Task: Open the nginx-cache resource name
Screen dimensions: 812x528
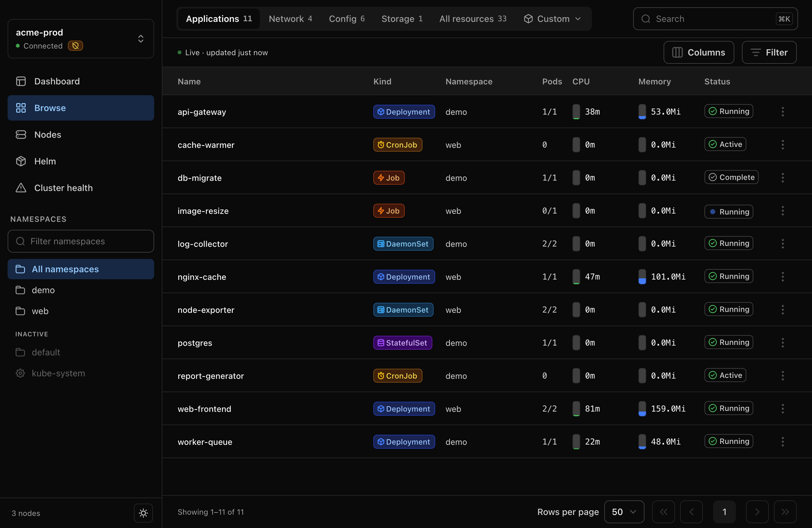Action: 202,277
